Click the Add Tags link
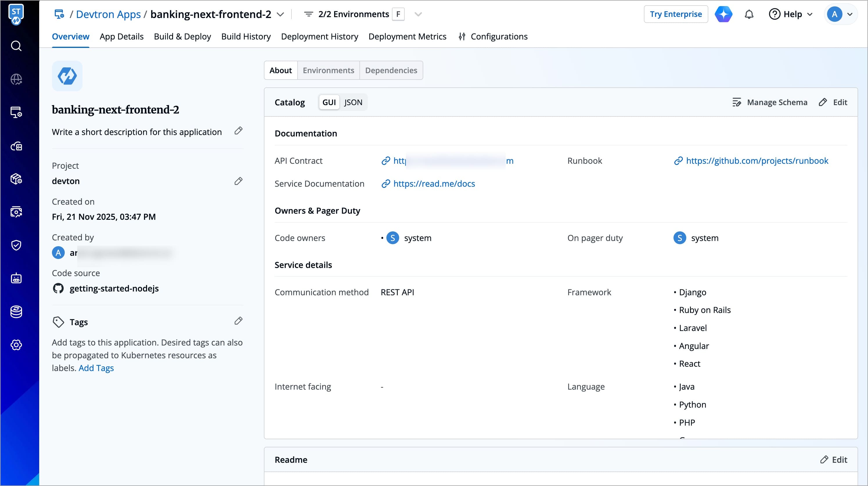 pyautogui.click(x=96, y=368)
